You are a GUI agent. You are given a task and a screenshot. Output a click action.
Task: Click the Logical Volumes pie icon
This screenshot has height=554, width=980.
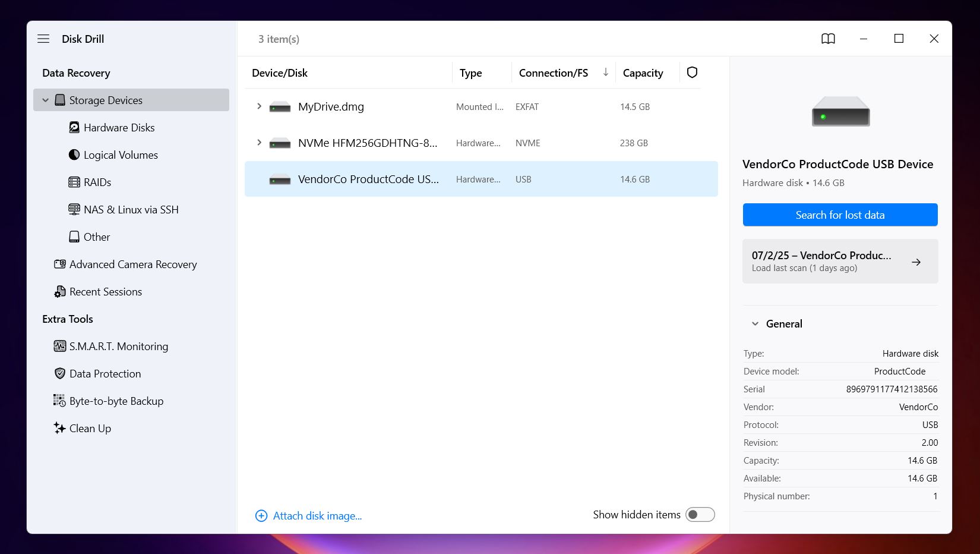[74, 155]
